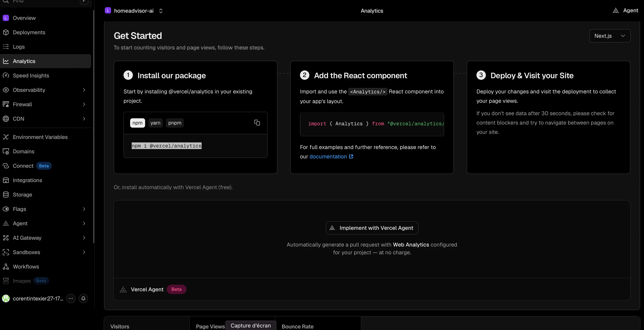The image size is (644, 330).
Task: Select the Page Views metric tab
Action: tap(211, 326)
